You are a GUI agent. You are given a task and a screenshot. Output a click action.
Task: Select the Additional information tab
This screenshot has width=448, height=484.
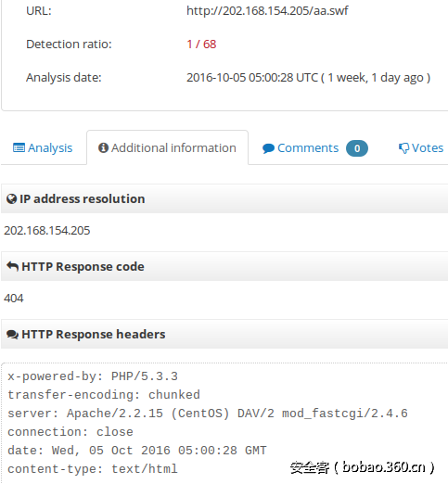tap(167, 147)
